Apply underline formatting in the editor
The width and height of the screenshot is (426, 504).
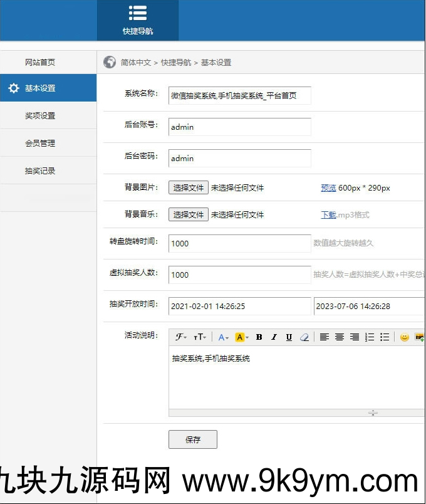coord(289,337)
